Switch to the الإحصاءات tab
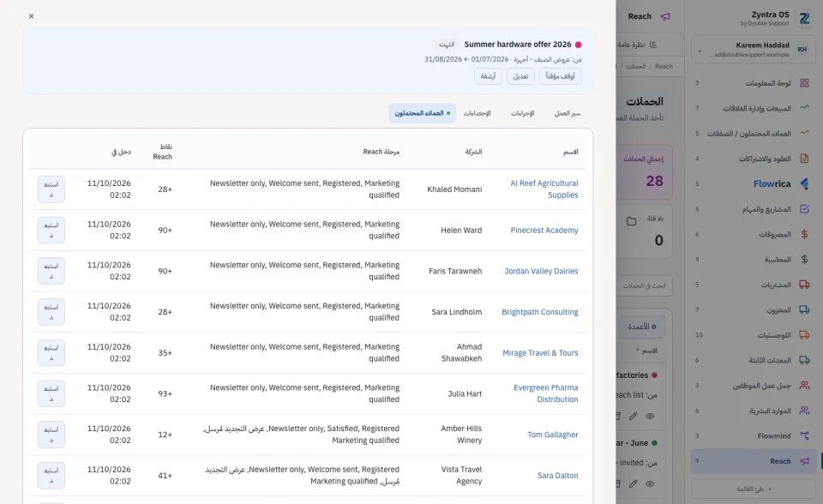Image resolution: width=823 pixels, height=504 pixels. coord(478,113)
